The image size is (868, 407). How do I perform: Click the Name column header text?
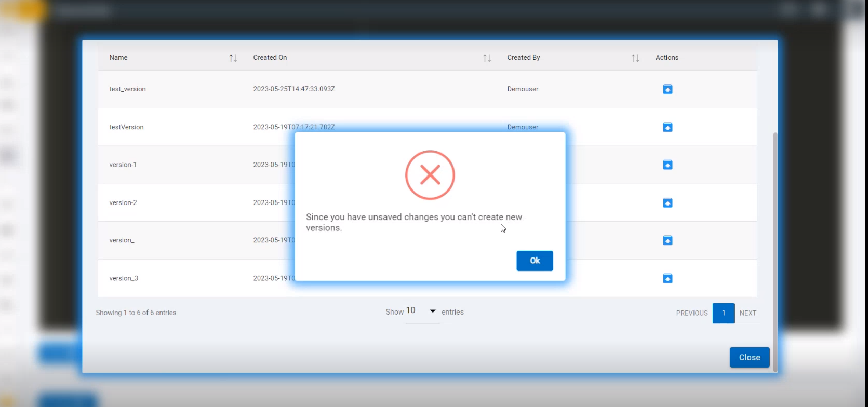click(118, 58)
